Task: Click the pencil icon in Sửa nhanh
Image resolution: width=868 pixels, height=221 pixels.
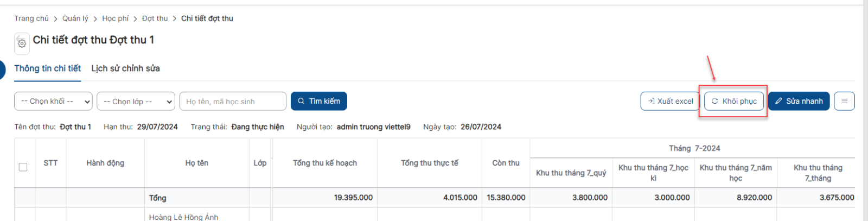Action: [x=778, y=101]
